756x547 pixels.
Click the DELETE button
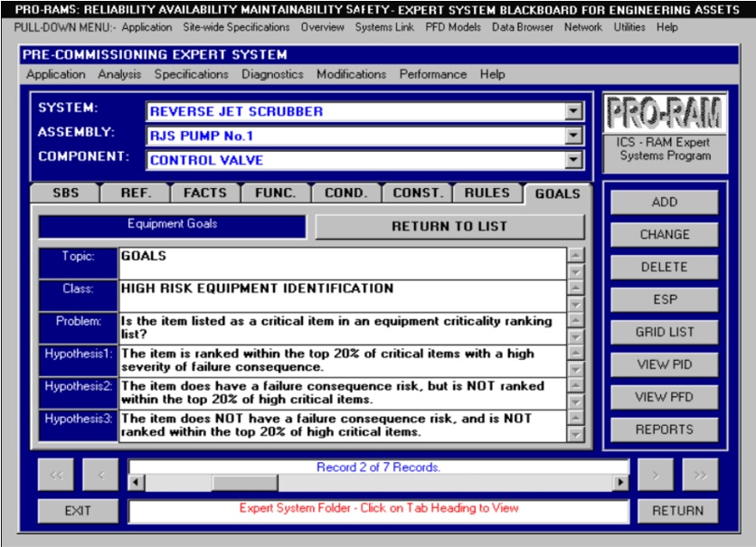[x=665, y=267]
